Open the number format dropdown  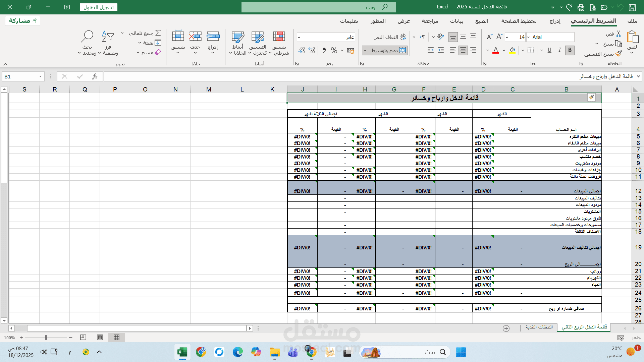tap(299, 37)
